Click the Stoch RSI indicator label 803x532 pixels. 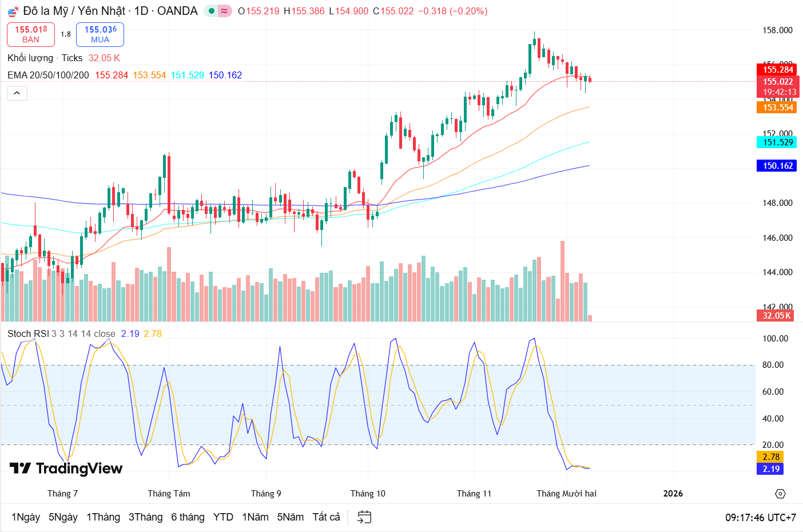point(28,334)
